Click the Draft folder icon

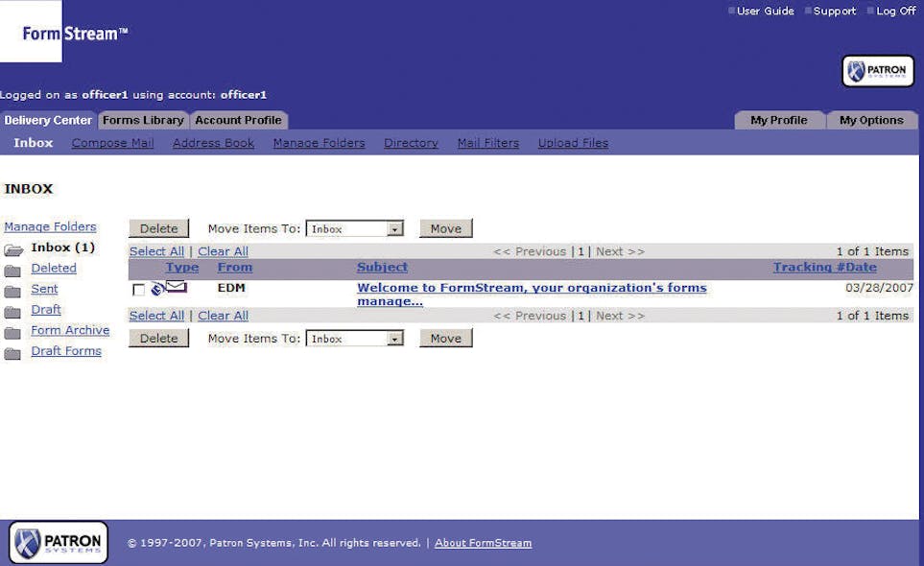point(12,312)
